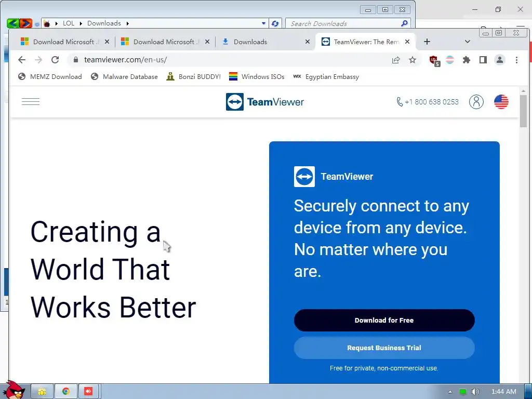Toggle the Chrome side panel icon
The image size is (532, 399).
[x=483, y=60]
